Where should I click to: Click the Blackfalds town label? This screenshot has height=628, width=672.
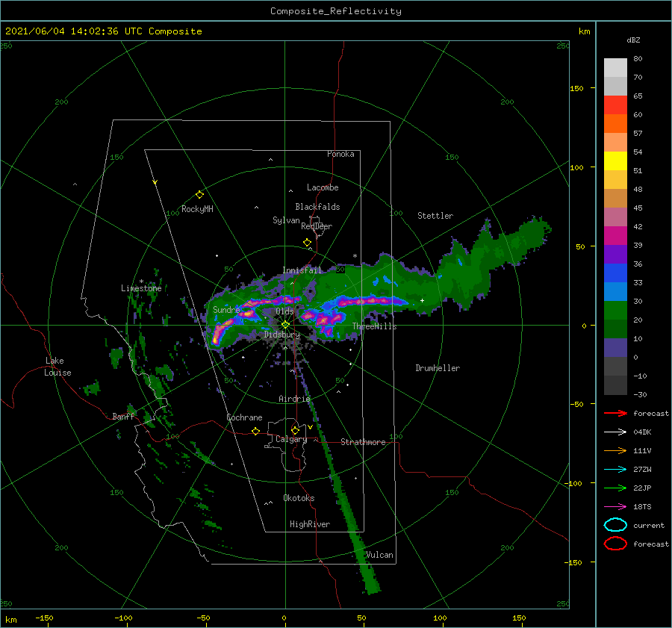click(x=317, y=207)
